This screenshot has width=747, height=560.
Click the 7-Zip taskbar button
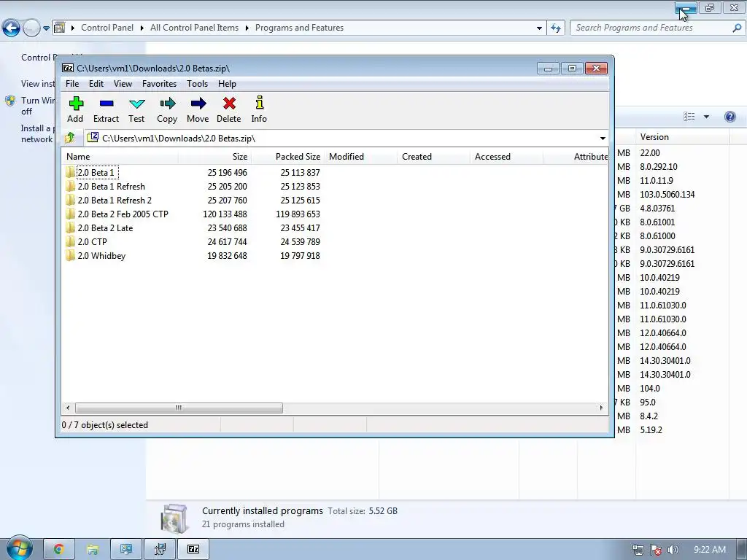(x=193, y=549)
